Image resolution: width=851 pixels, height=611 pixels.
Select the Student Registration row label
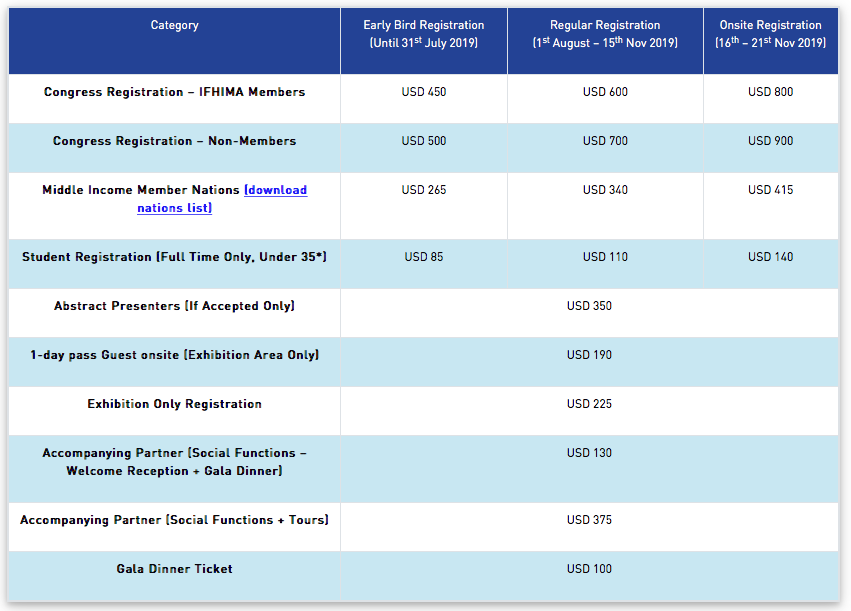point(174,257)
